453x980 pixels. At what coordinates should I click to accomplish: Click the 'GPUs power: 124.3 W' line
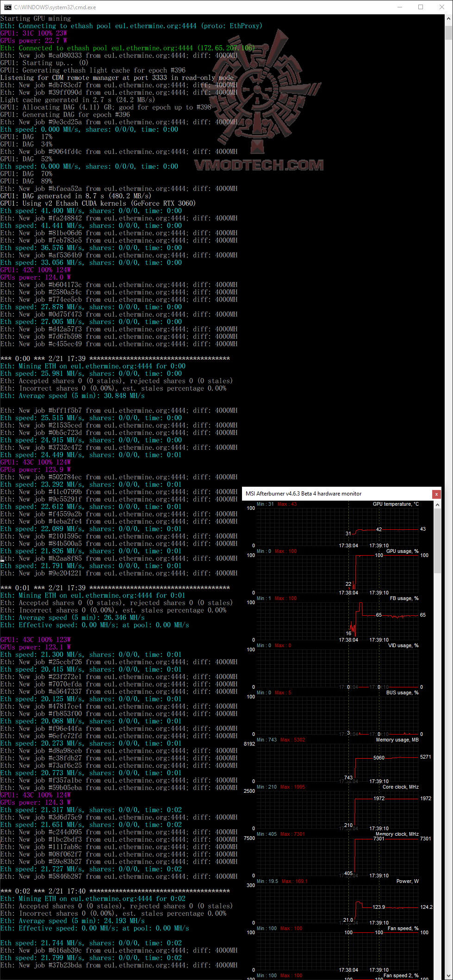pyautogui.click(x=36, y=802)
